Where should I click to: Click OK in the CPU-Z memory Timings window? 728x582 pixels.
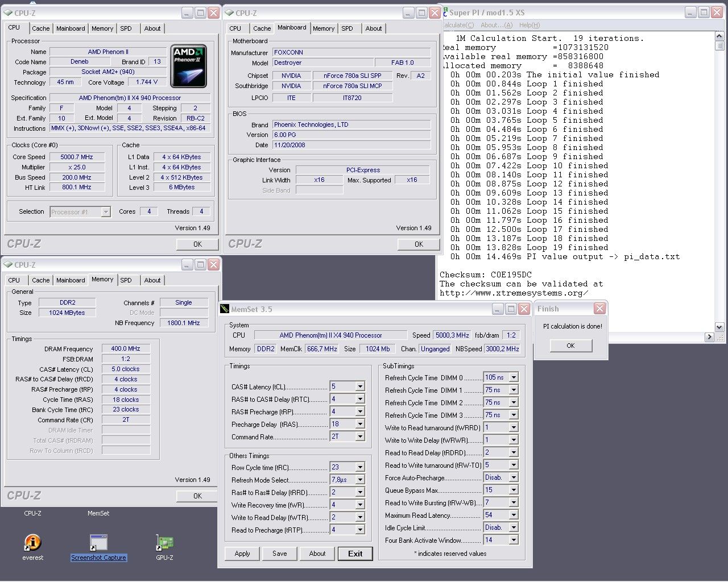click(x=197, y=496)
